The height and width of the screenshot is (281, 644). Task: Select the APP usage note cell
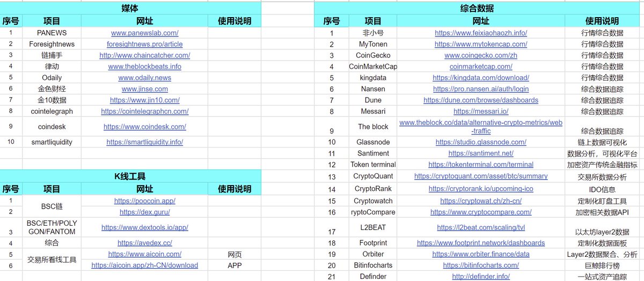(x=235, y=265)
